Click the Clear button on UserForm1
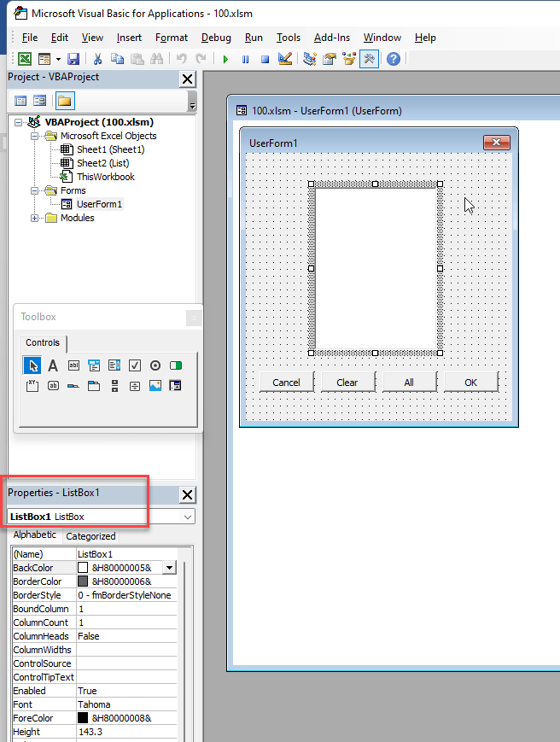560x742 pixels. (x=347, y=383)
